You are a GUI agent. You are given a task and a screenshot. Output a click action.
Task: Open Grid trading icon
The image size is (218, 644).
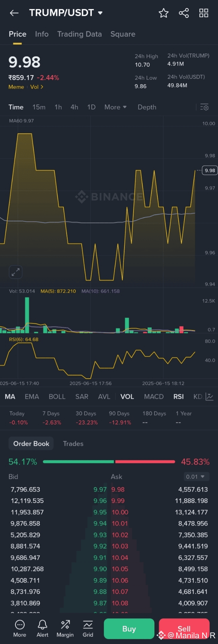88,629
